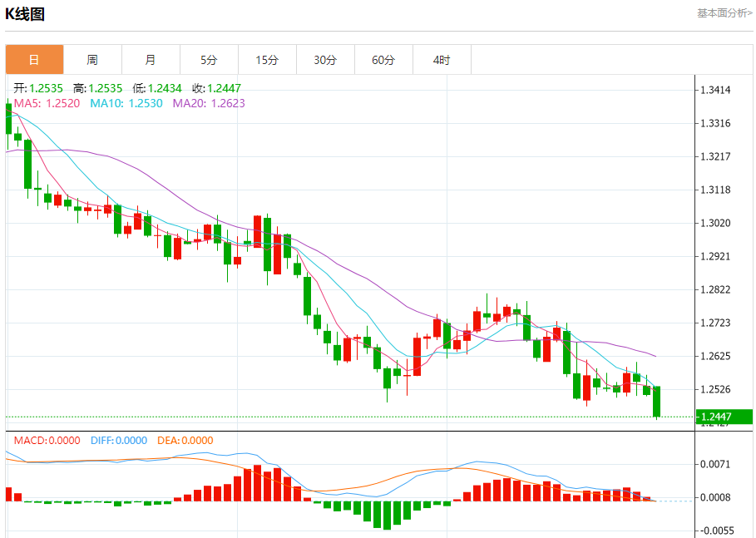
Task: Click the 低:1.2434 low price value
Action: pos(157,88)
